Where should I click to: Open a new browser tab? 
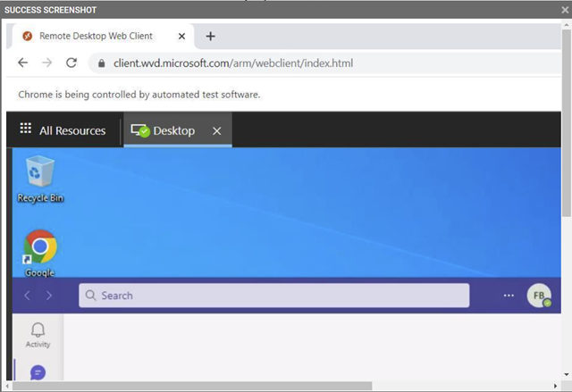211,36
